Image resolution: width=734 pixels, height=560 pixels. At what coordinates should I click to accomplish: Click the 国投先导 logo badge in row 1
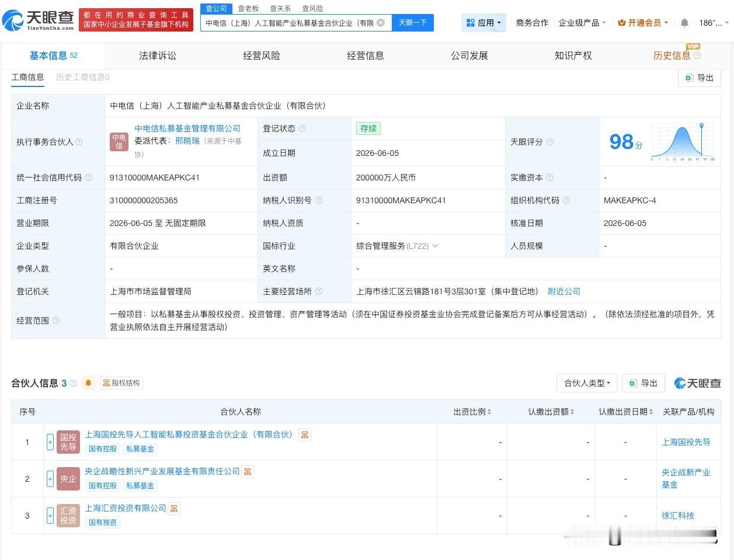pyautogui.click(x=68, y=442)
